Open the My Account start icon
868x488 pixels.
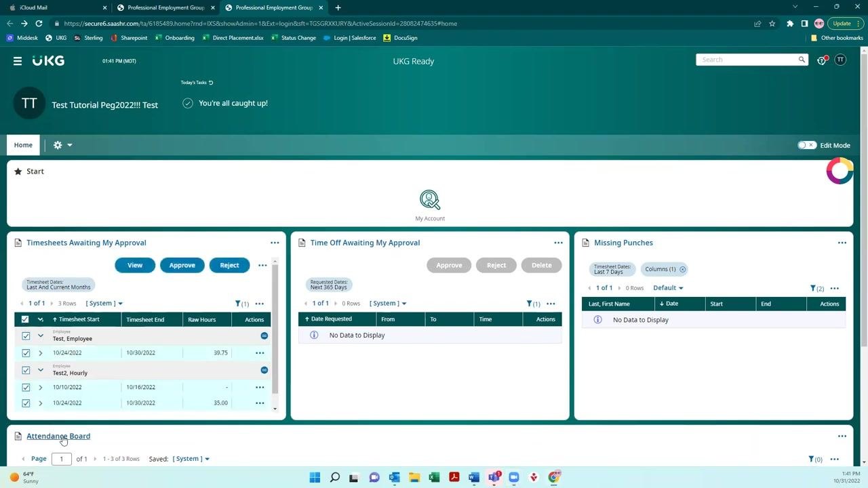click(x=430, y=206)
